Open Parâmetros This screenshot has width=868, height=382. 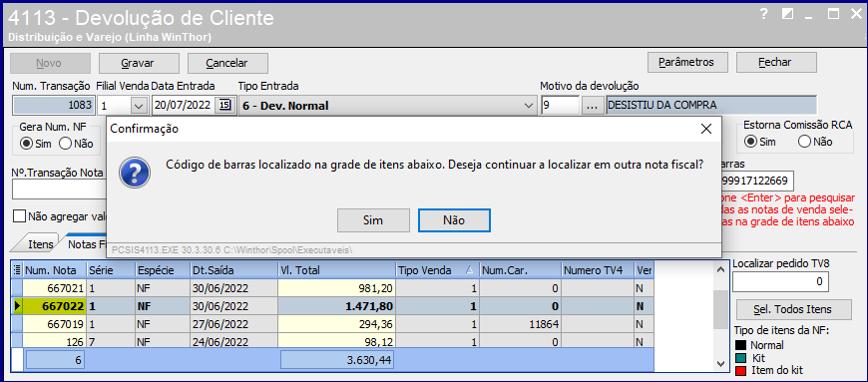click(x=686, y=62)
